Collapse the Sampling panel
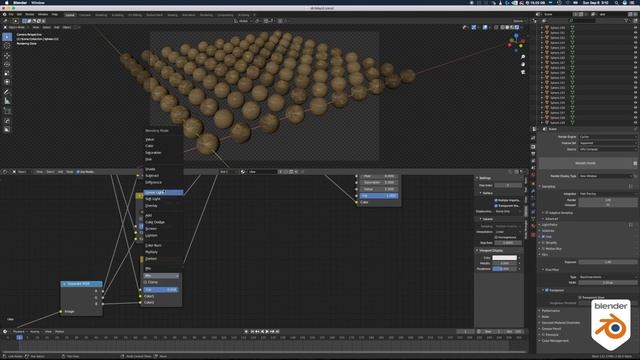Viewport: 640px width, 360px height. click(x=548, y=187)
